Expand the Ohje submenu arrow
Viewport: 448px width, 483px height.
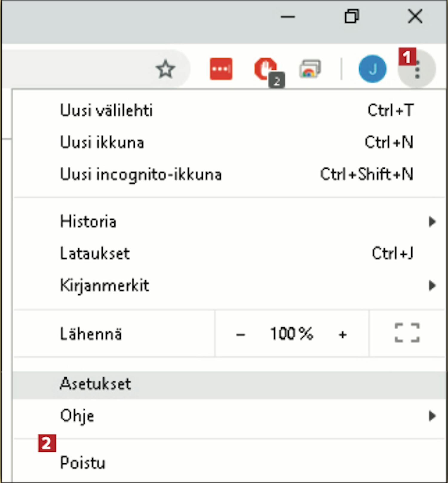click(x=432, y=416)
